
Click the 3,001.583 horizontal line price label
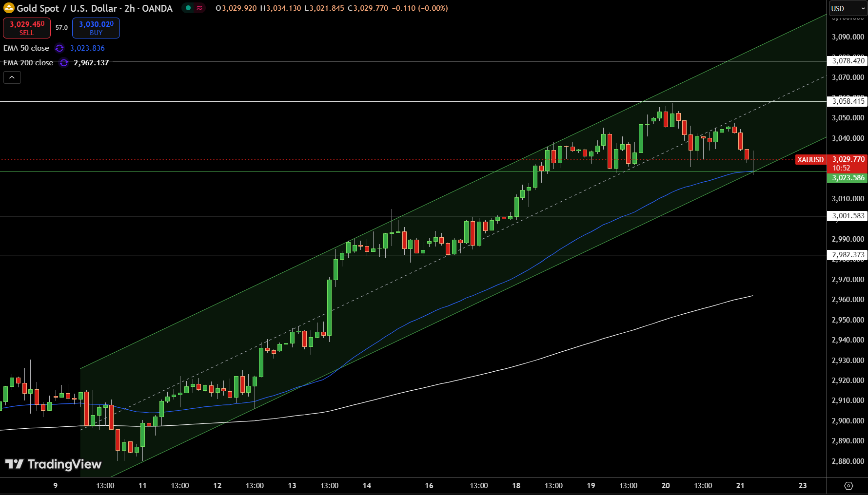(x=848, y=216)
